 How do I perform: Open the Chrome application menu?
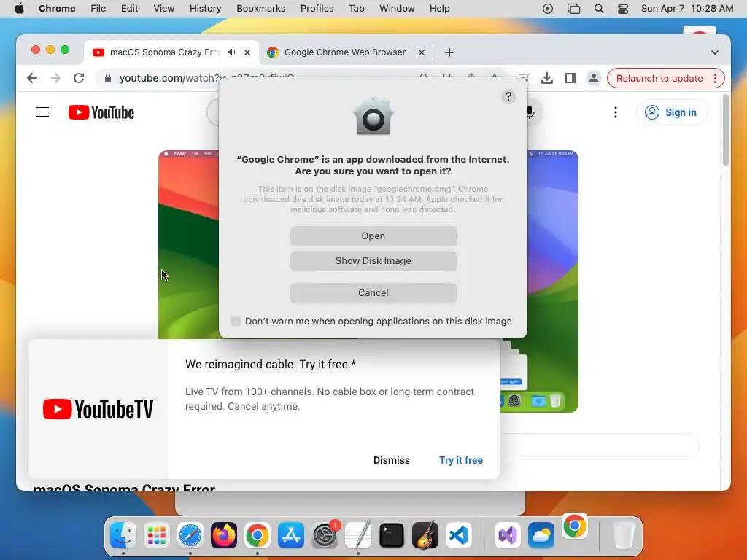(x=57, y=9)
